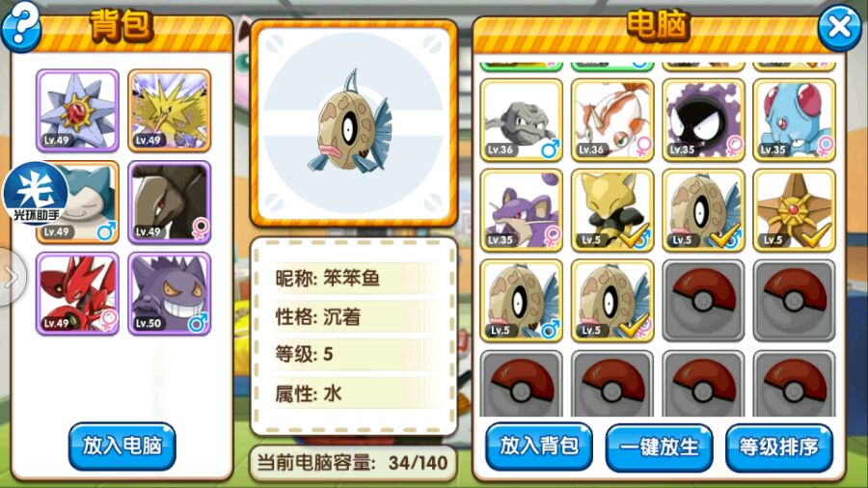
Task: Select Geodude Lv.36 in the computer
Action: 522,120
